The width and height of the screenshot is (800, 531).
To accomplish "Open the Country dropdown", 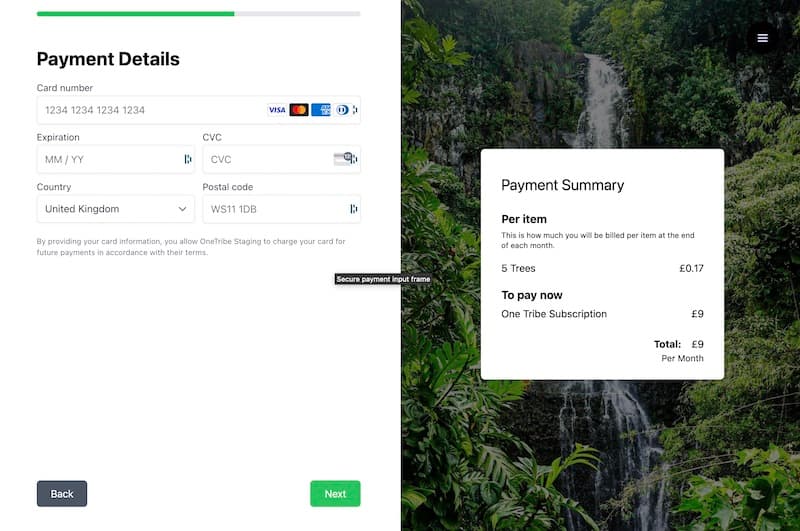I will coord(116,209).
